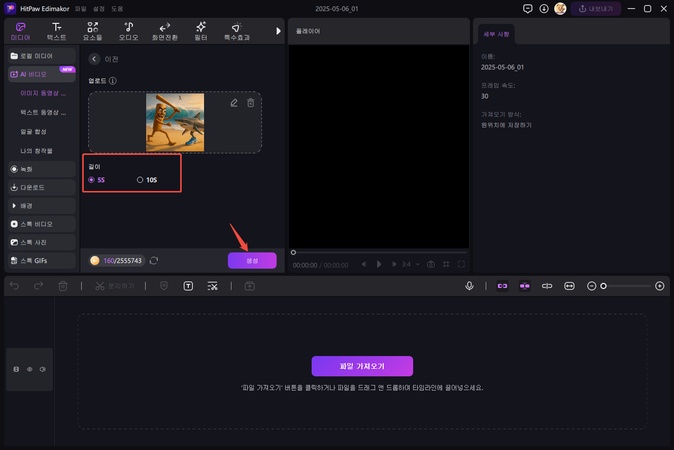The height and width of the screenshot is (450, 674).
Task: Click the uploaded image thumbnail
Action: [175, 122]
